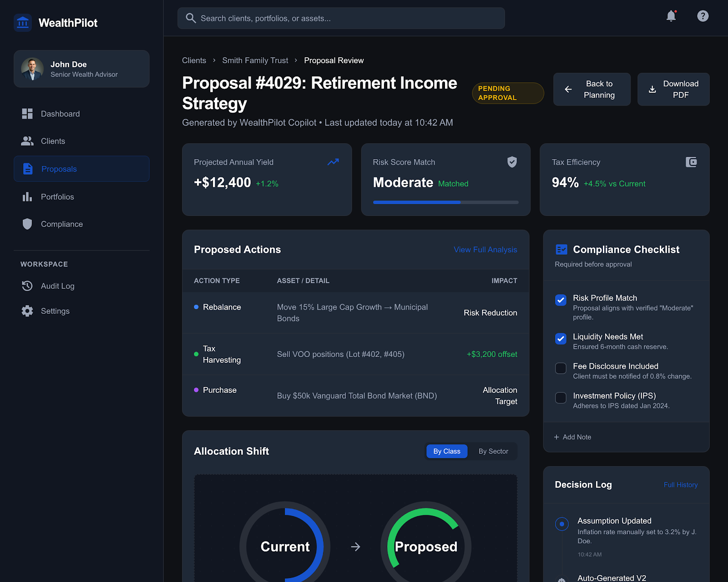
Task: Focus the search clients input field
Action: 341,18
